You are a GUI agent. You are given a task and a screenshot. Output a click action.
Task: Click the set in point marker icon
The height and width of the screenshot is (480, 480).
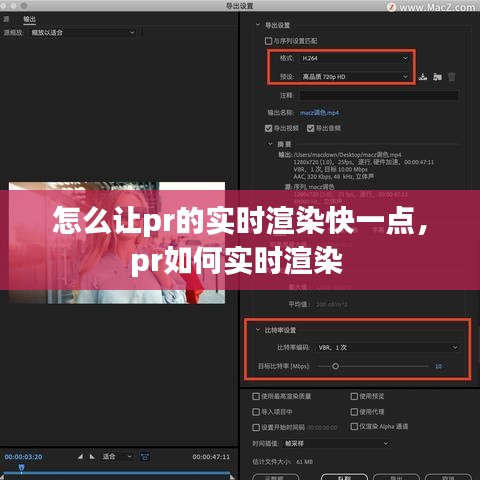[80, 456]
